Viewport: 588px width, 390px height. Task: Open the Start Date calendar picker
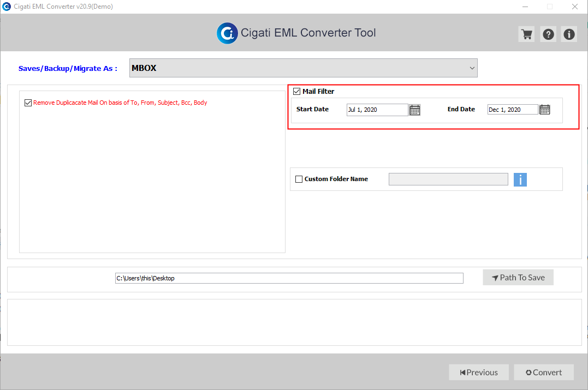415,110
